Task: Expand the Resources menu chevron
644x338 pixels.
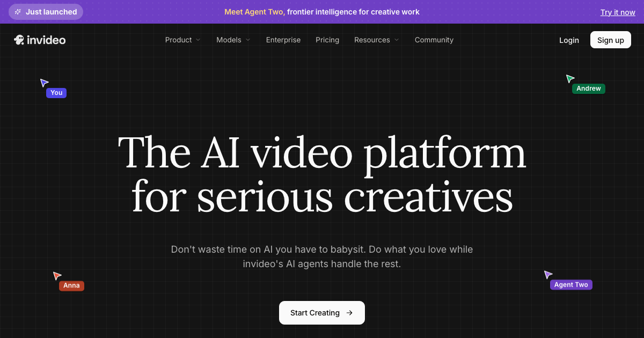Action: (397, 40)
